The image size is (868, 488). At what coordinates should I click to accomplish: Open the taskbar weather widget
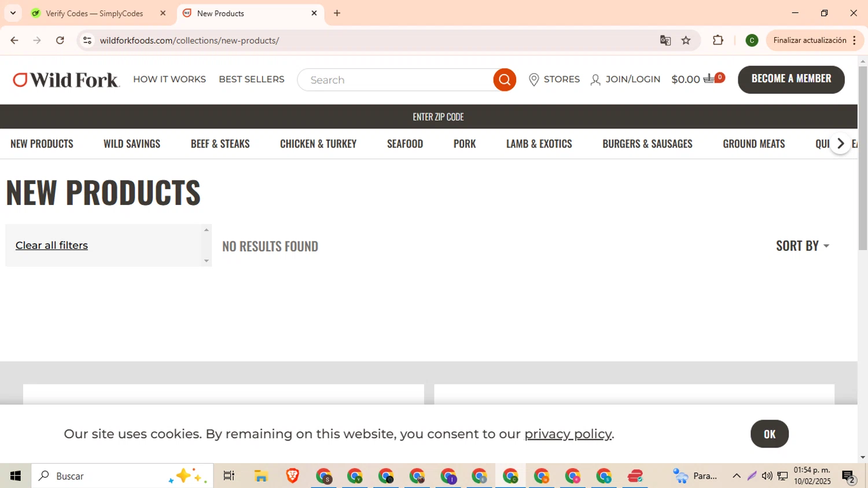(x=695, y=476)
